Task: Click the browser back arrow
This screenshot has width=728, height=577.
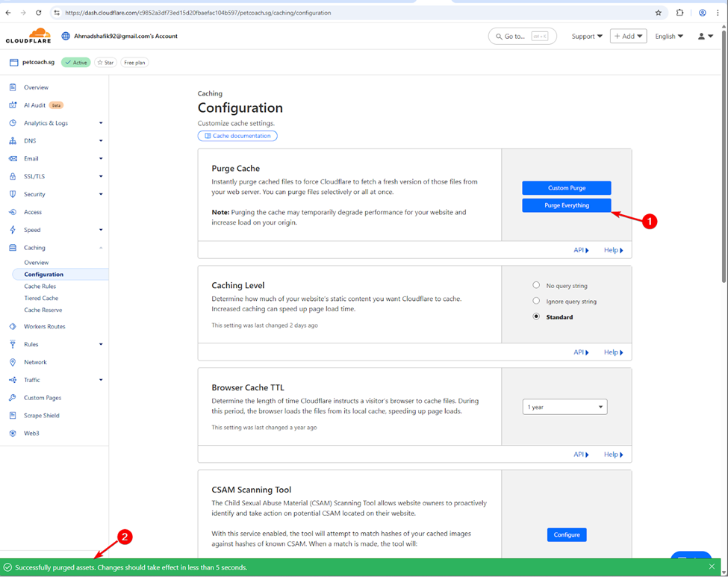Action: tap(8, 13)
